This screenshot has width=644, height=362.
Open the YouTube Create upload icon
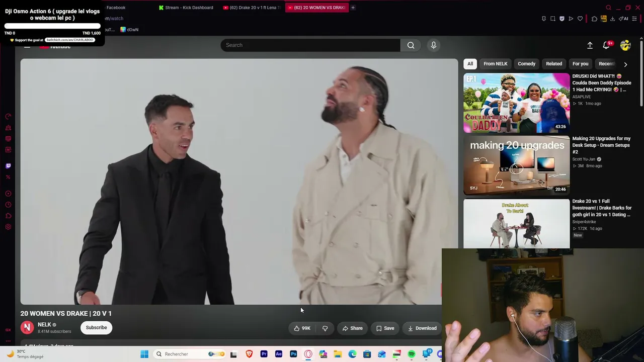tap(590, 45)
